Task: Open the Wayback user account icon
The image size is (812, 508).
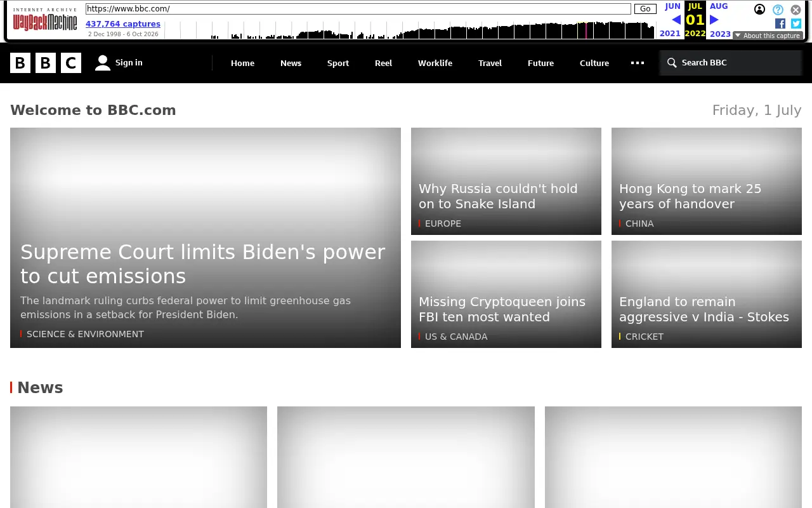Action: [759, 10]
